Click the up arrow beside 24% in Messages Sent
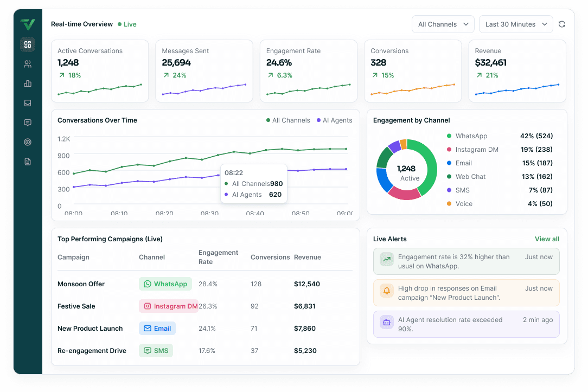Screen dimensions: 588x392 166,75
